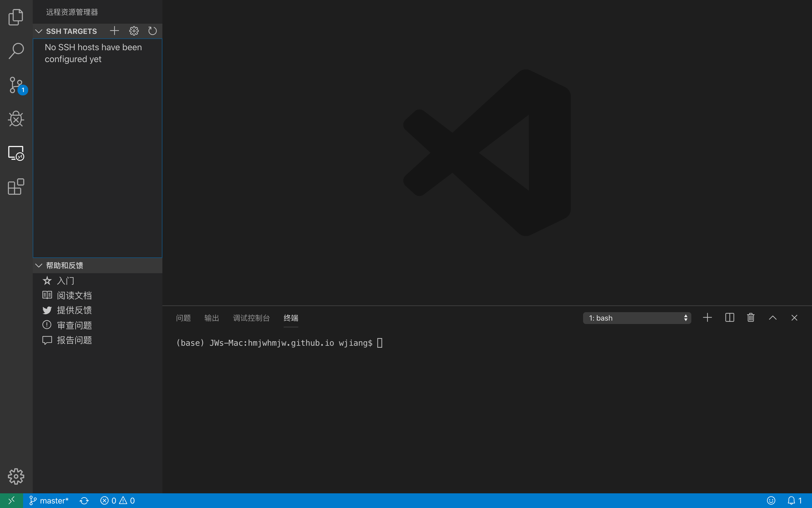Click the feedback smiley icon
The height and width of the screenshot is (508, 812).
coord(771,501)
